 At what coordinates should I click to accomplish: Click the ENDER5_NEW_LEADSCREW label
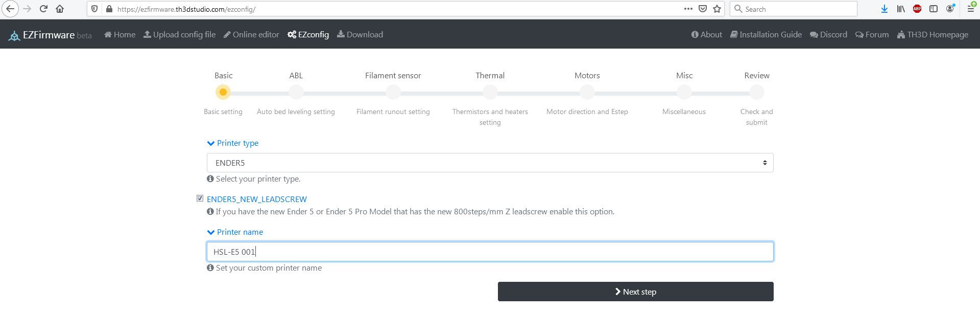pos(257,199)
